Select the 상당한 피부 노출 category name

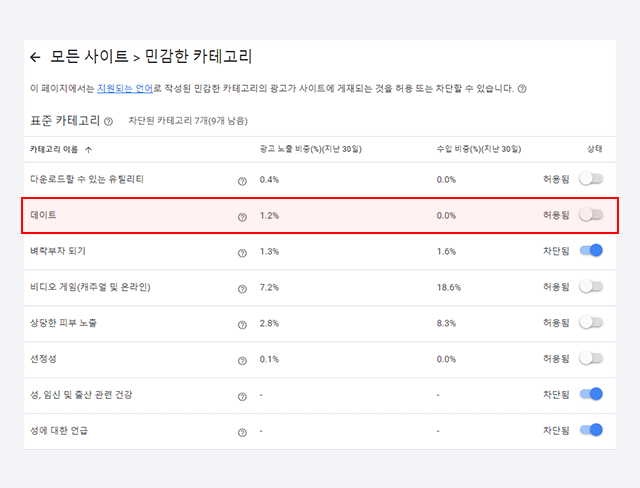tap(63, 323)
